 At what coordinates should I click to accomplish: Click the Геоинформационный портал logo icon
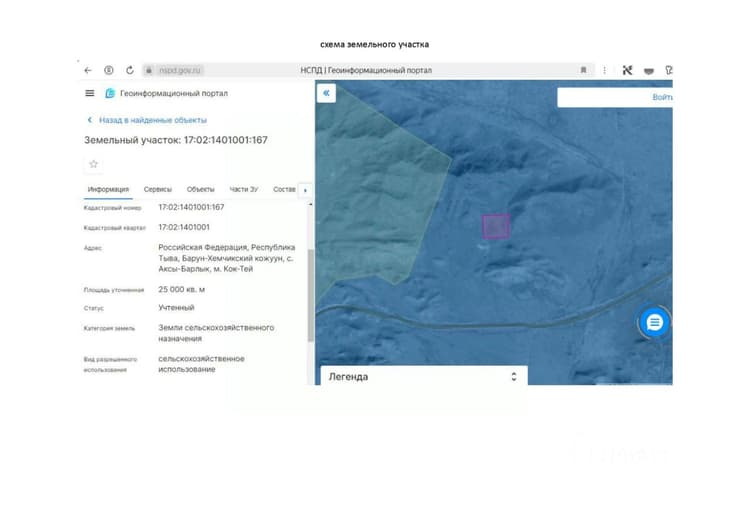coord(110,93)
